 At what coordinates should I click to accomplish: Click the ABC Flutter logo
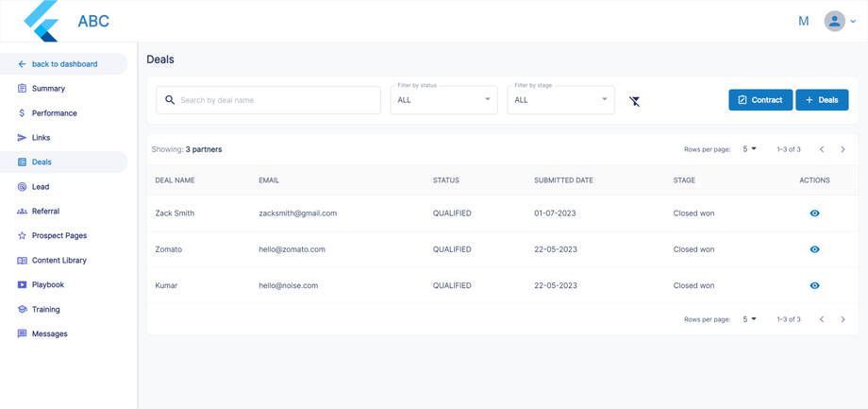(x=41, y=21)
